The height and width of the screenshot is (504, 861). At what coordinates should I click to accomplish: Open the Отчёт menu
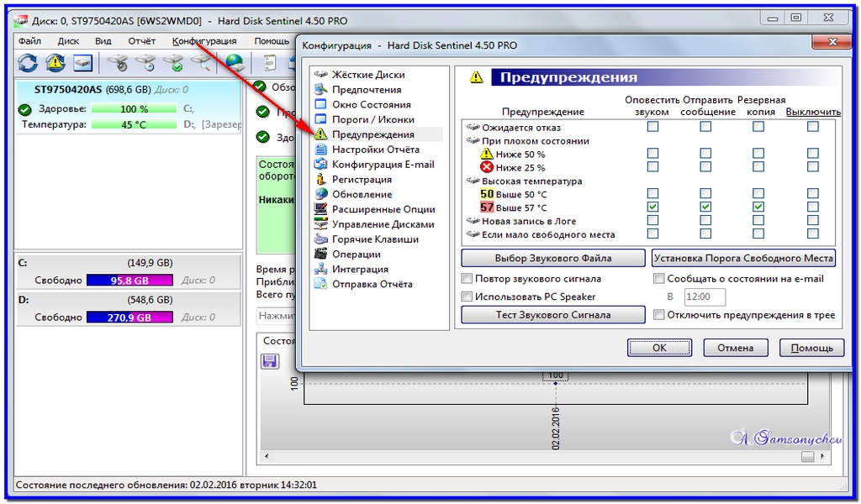click(x=141, y=41)
